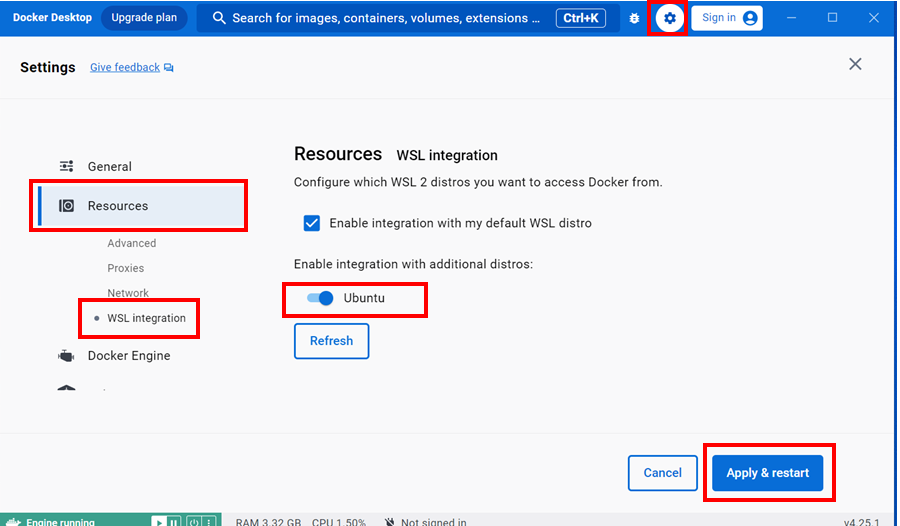Click the power icon in status bar

pos(194,521)
